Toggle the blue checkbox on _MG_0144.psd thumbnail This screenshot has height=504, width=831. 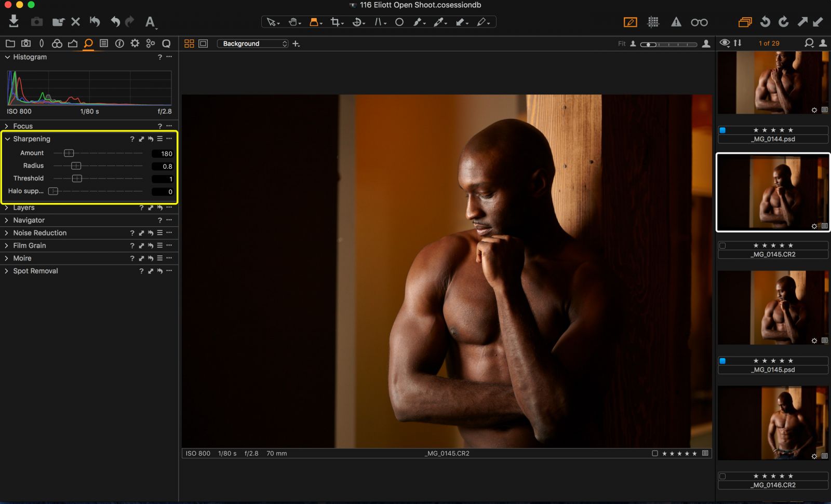pyautogui.click(x=722, y=130)
